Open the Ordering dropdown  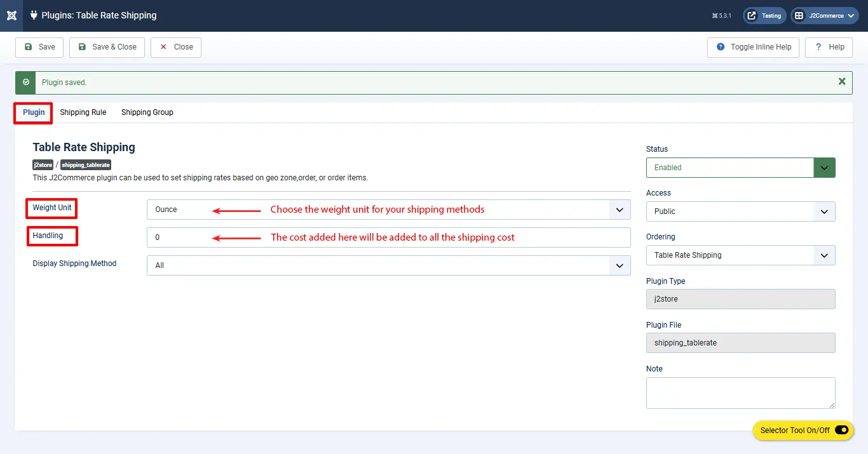coord(741,255)
